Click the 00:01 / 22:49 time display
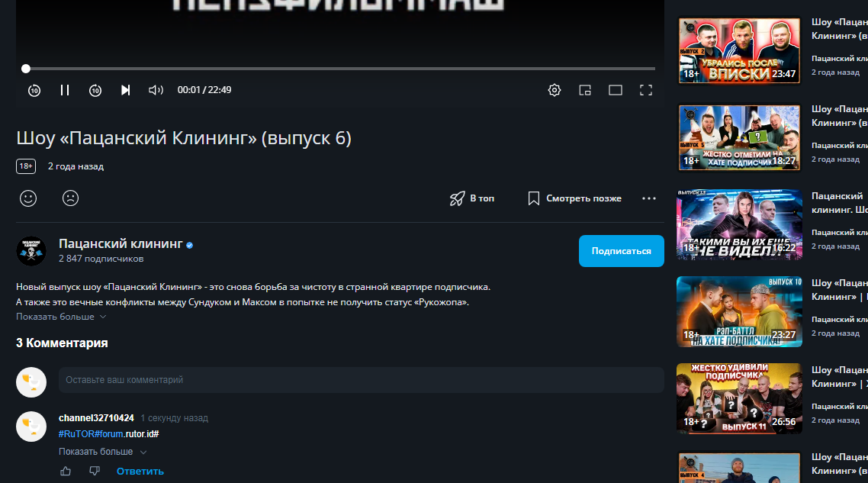 pyautogui.click(x=204, y=90)
